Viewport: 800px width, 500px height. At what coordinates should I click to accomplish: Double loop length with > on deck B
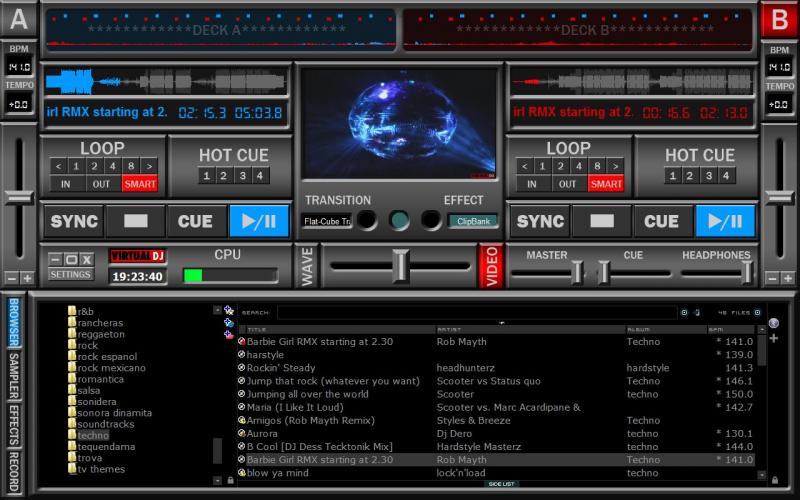615,166
